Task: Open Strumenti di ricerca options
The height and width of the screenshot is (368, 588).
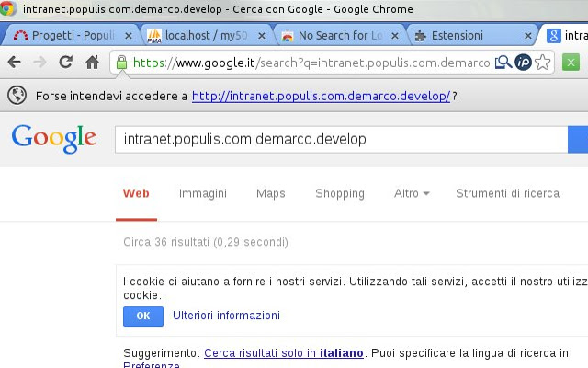Action: coord(507,193)
